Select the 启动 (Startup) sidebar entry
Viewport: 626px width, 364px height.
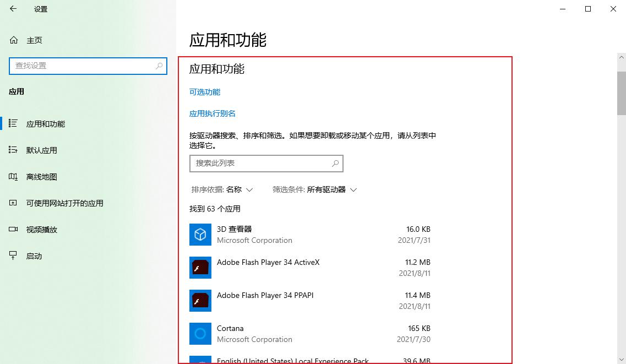tap(33, 256)
